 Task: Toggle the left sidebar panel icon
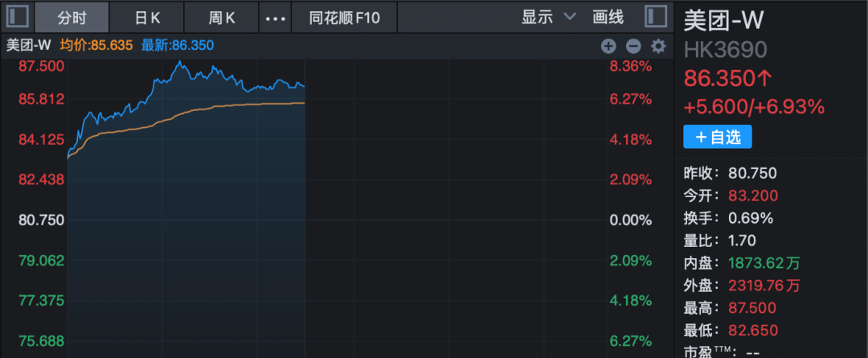click(17, 17)
